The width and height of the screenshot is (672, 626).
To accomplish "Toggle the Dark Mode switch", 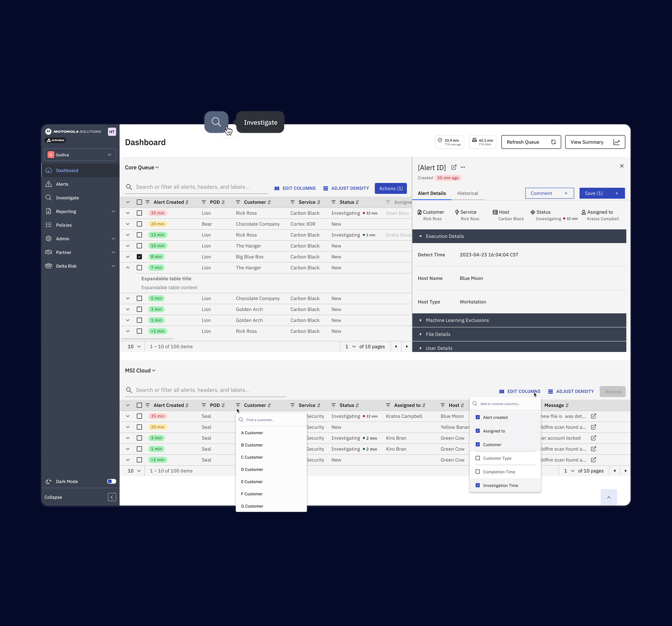I will 112,481.
